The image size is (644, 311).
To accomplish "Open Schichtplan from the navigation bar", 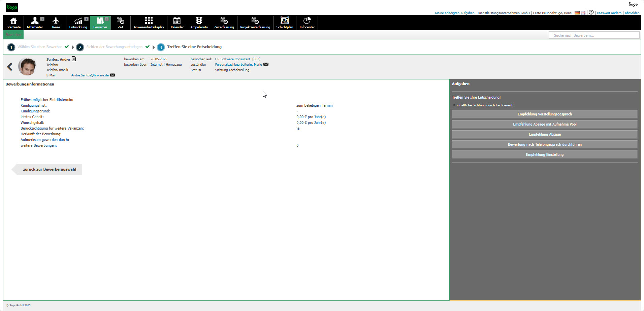I will [285, 23].
